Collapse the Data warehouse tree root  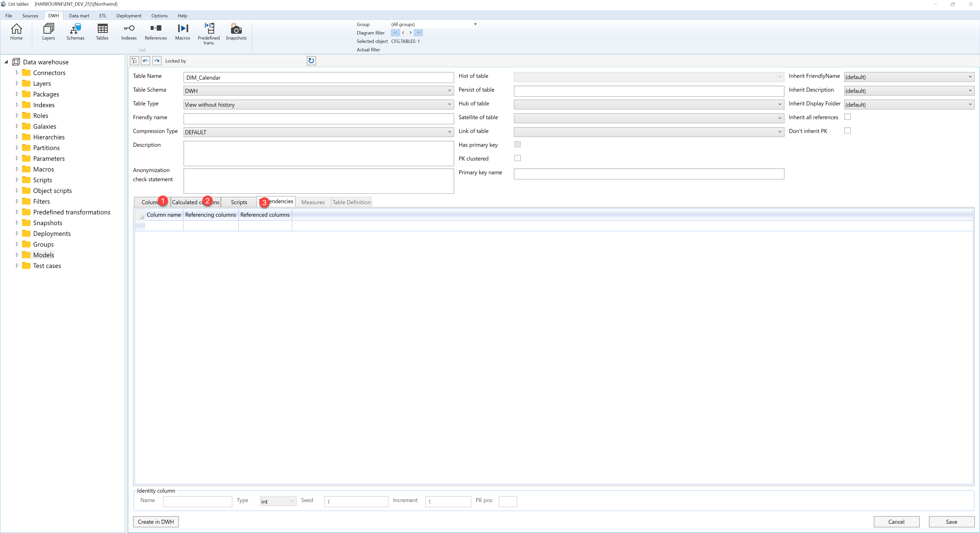[6, 62]
